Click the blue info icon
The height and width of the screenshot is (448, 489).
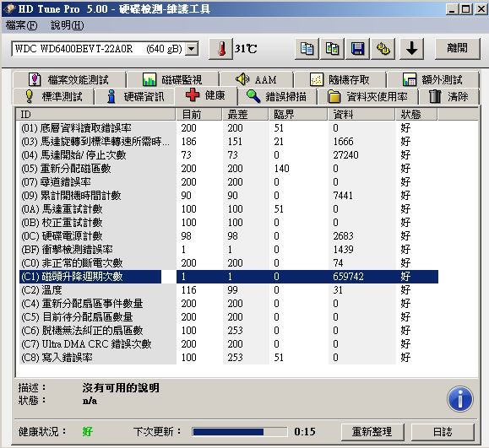pos(460,399)
